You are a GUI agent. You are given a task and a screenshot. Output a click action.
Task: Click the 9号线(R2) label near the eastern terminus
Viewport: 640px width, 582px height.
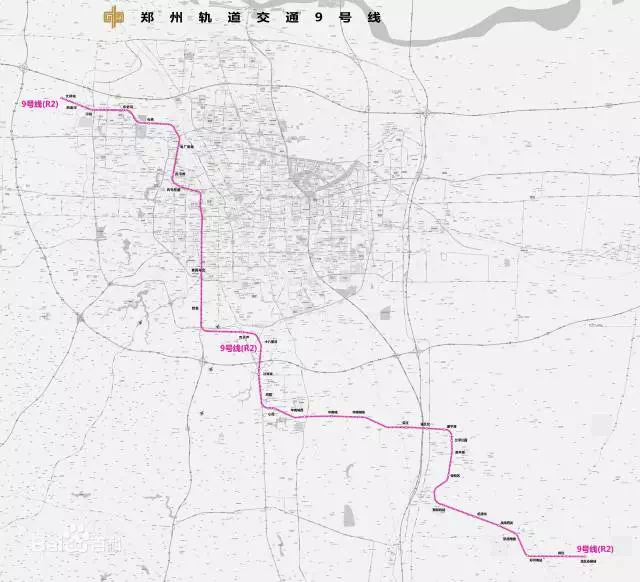click(595, 549)
